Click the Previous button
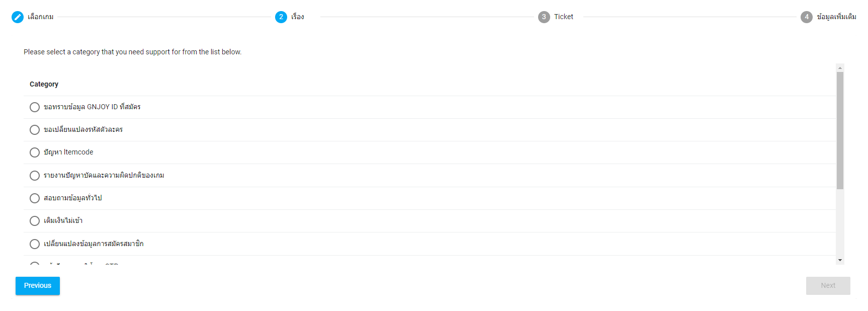Viewport: 868px width, 311px height. coord(38,286)
